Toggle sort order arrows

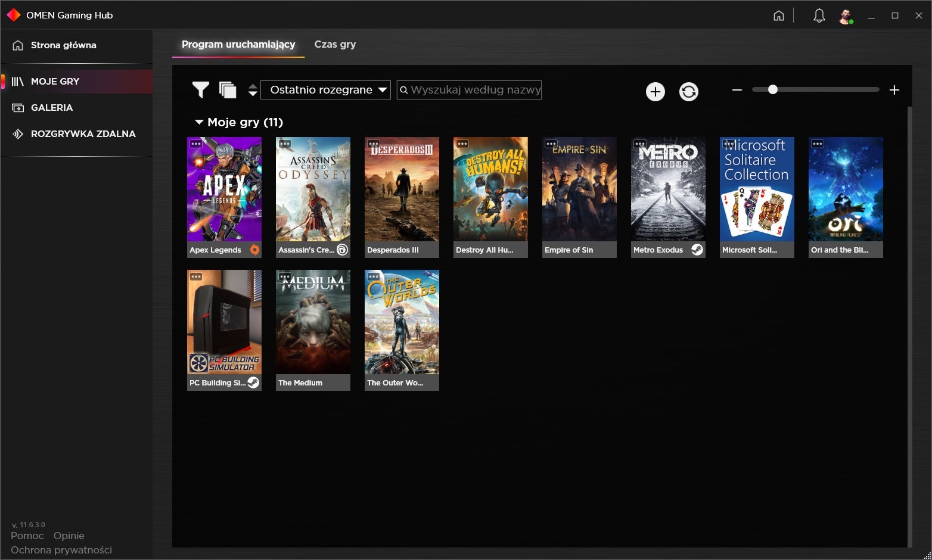point(253,90)
